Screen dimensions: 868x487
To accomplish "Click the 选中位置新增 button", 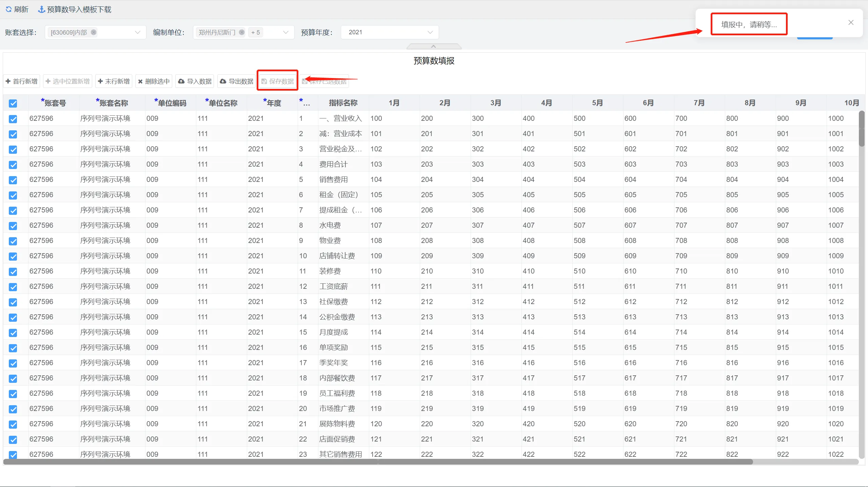I will tap(67, 81).
